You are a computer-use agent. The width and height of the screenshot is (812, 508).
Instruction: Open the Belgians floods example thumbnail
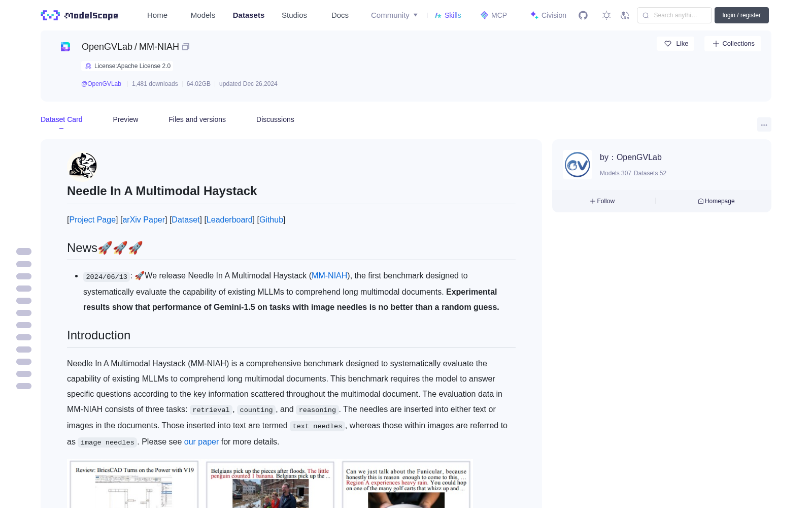click(270, 484)
